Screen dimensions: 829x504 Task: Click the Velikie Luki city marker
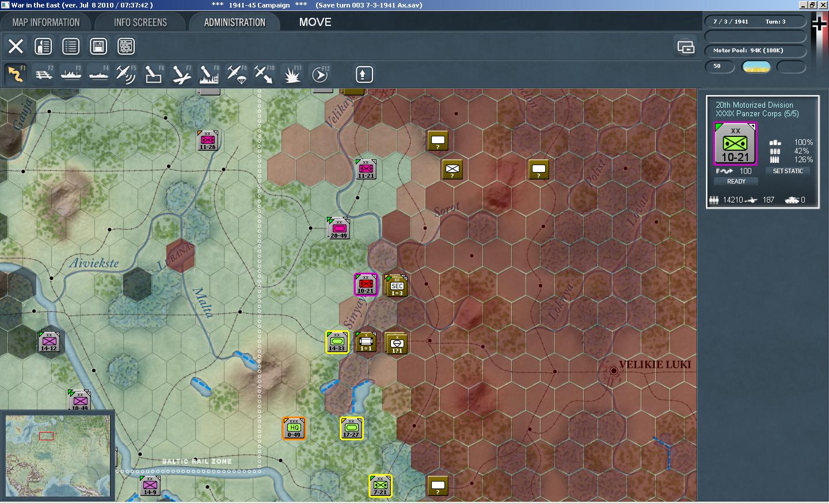(x=614, y=371)
